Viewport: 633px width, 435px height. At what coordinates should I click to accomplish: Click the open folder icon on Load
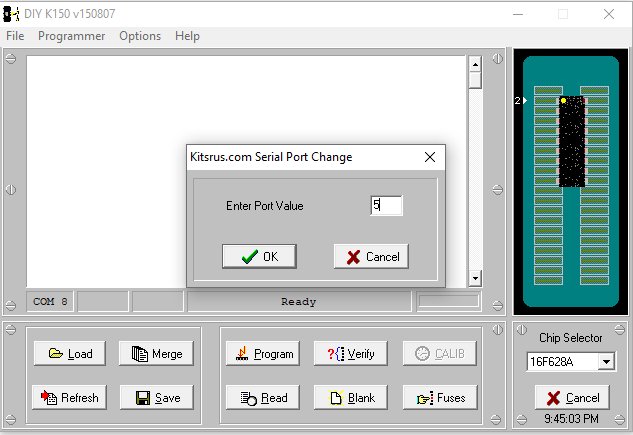(x=55, y=353)
